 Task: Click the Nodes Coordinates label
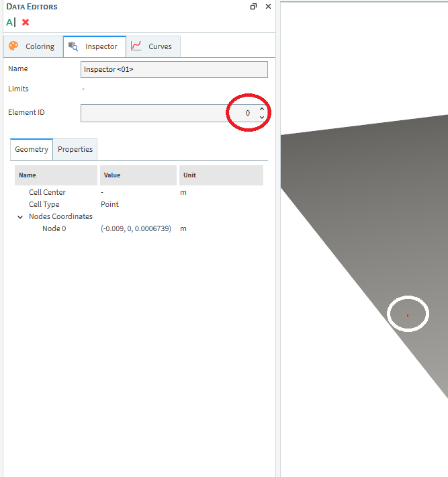click(x=60, y=216)
